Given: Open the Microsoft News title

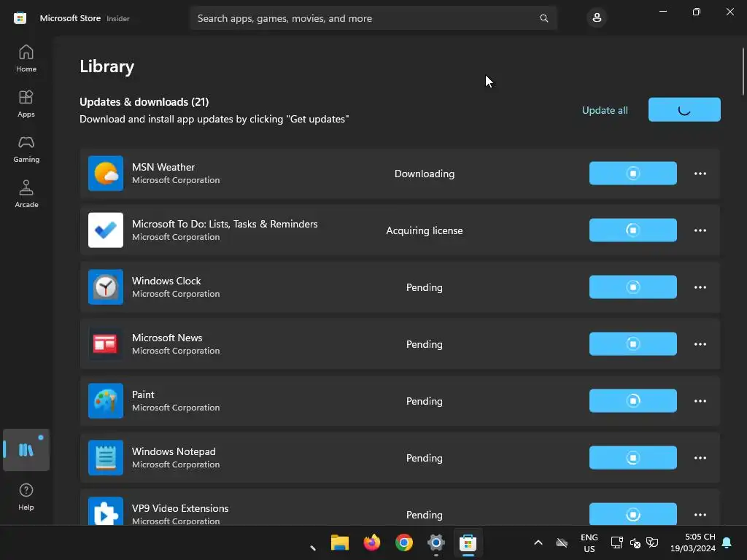Looking at the screenshot, I should [x=167, y=338].
